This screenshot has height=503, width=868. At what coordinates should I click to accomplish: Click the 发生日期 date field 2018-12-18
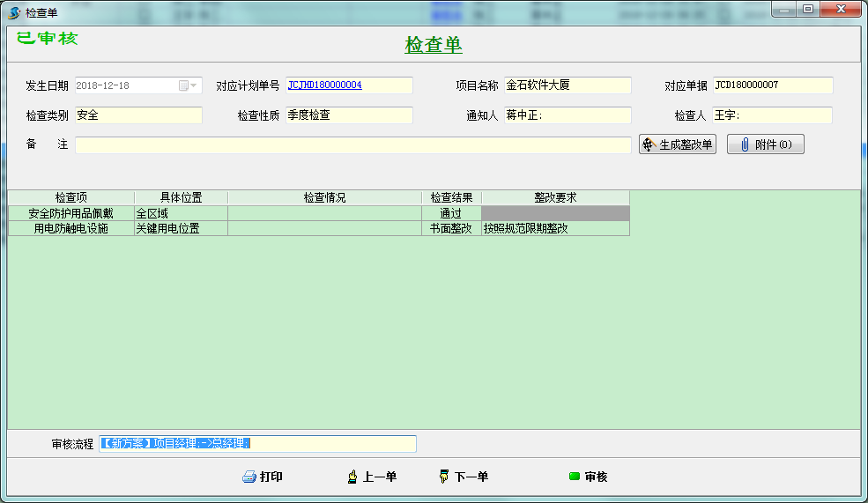(138, 85)
